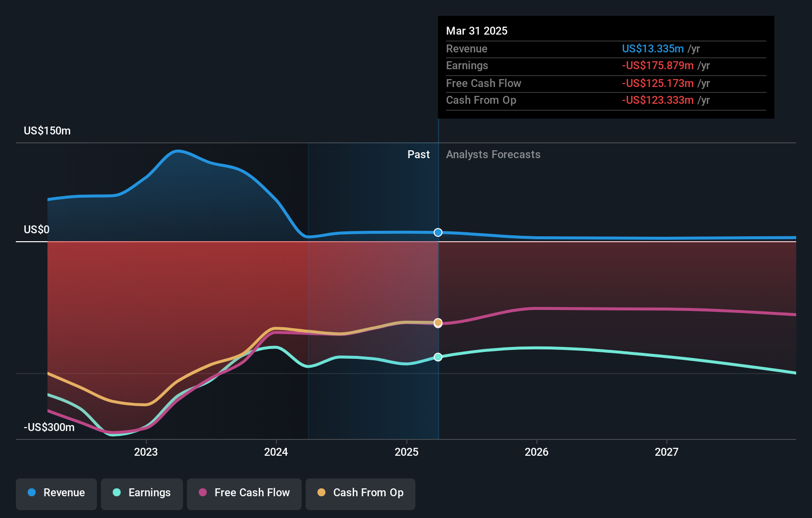Click the Analysts Forecasts label
The width and height of the screenshot is (812, 518).
point(493,155)
